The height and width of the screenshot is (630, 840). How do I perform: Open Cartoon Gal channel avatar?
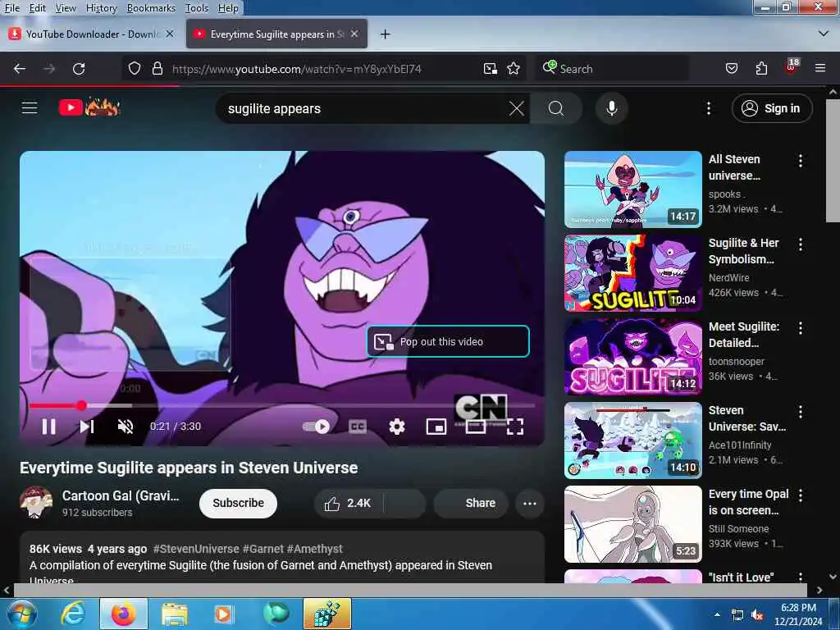(x=36, y=503)
